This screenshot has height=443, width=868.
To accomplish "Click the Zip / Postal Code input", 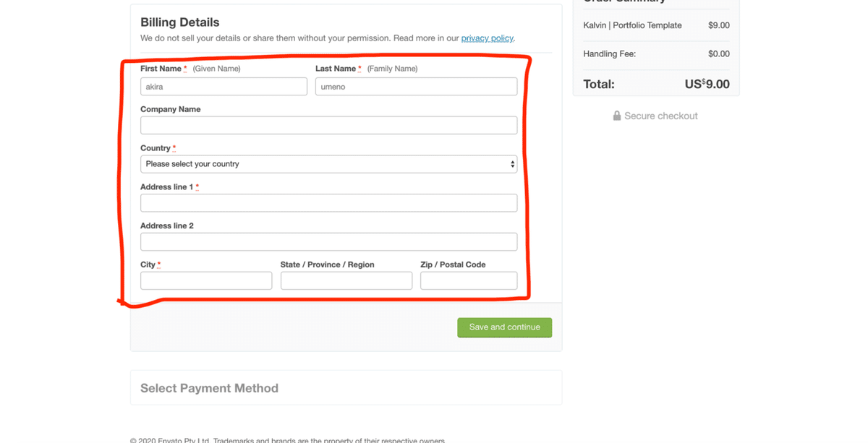I will (x=469, y=280).
